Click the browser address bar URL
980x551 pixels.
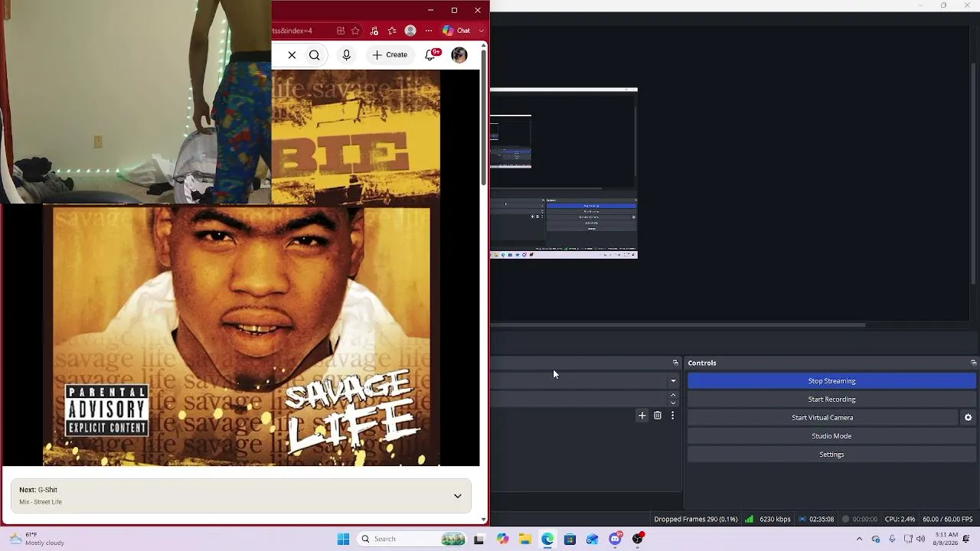293,31
